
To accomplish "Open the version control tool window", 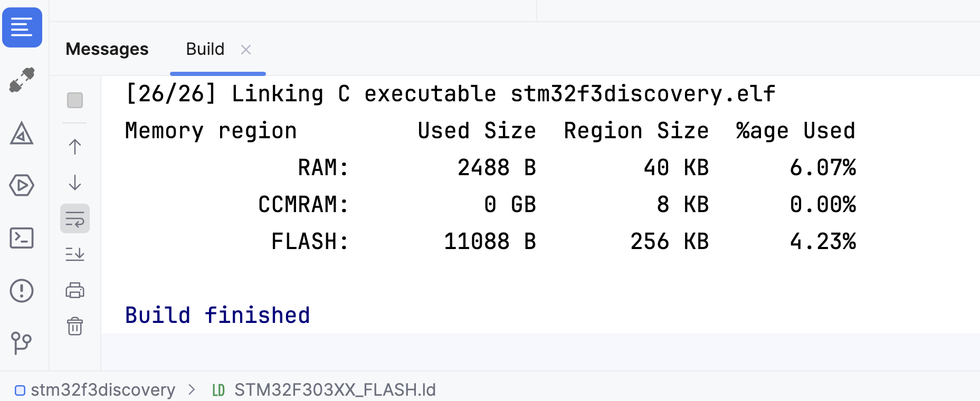I will [x=22, y=343].
